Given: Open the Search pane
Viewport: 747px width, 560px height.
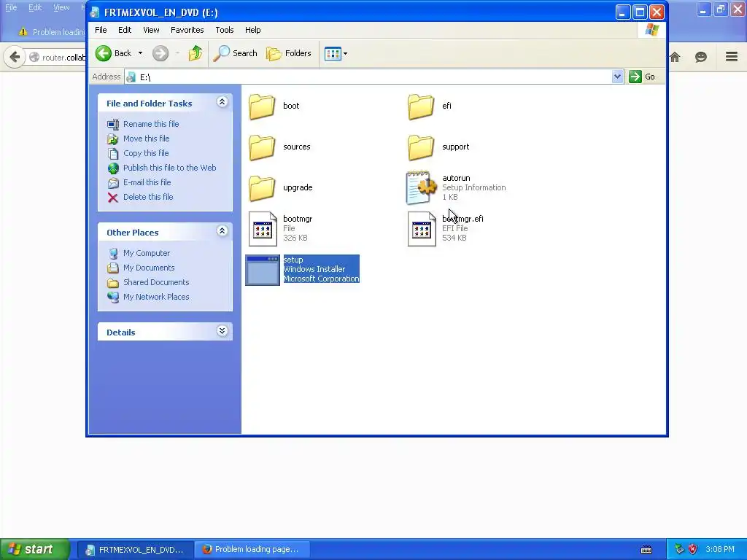Looking at the screenshot, I should [235, 53].
